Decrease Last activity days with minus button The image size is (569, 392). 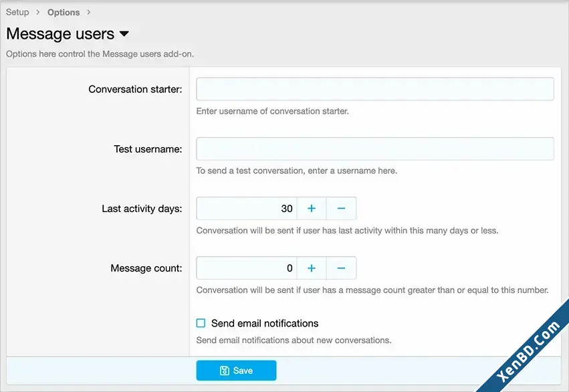[341, 208]
